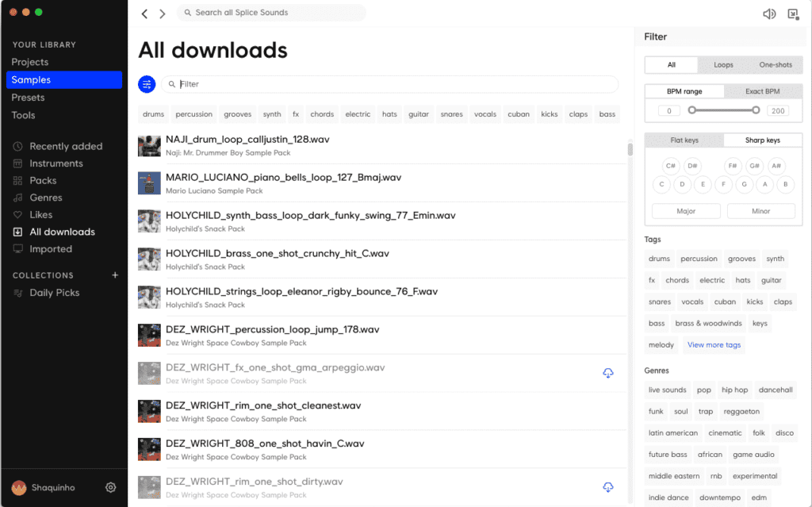Click the sample list scrollbar
The height and width of the screenshot is (507, 812).
point(630,148)
